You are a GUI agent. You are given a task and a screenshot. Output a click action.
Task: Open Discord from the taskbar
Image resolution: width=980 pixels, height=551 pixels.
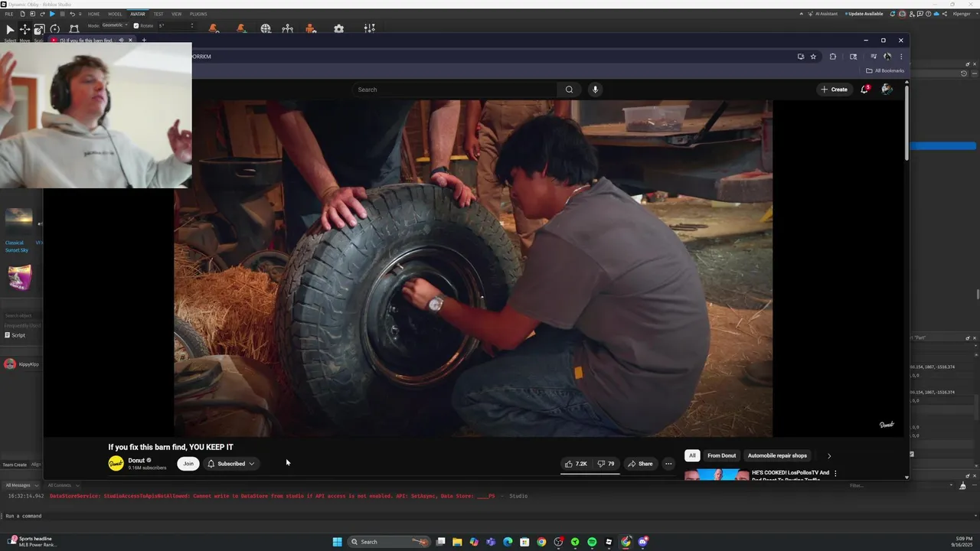point(643,542)
